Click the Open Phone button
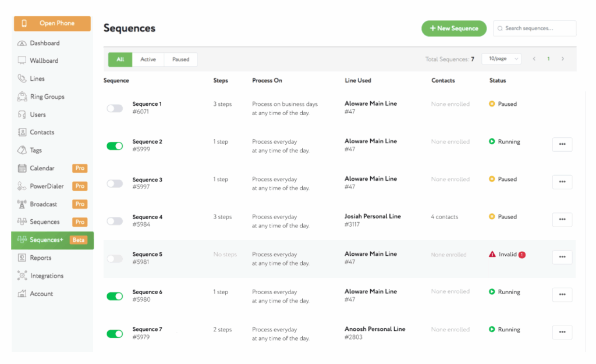The height and width of the screenshot is (364, 596). [52, 23]
